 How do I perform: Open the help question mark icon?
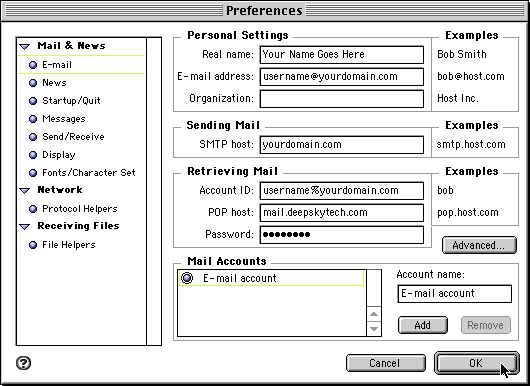(23, 363)
